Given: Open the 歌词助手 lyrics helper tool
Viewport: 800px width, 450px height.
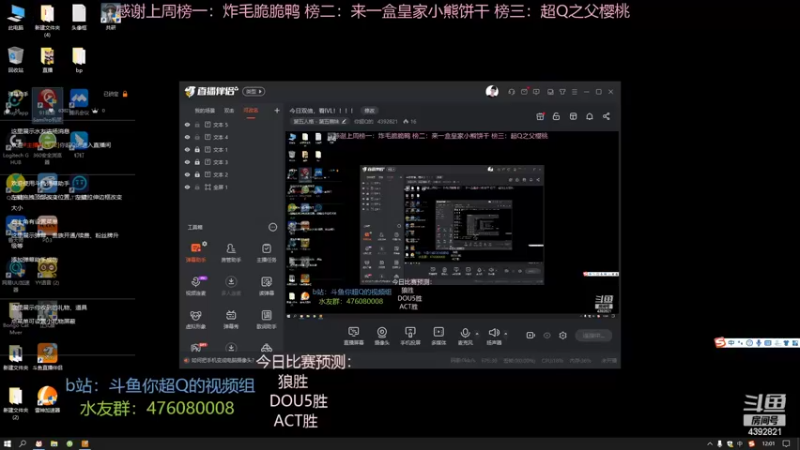Looking at the screenshot, I should click(266, 319).
